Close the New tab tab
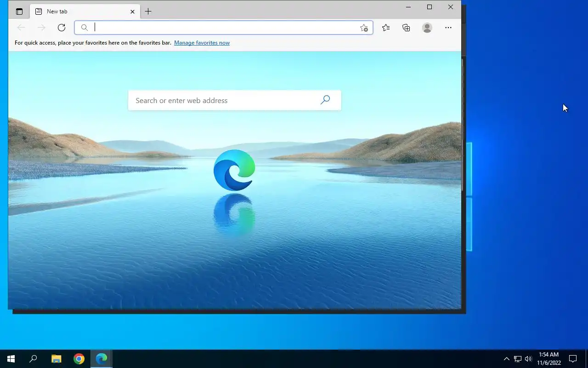The width and height of the screenshot is (588, 368). coord(132,11)
